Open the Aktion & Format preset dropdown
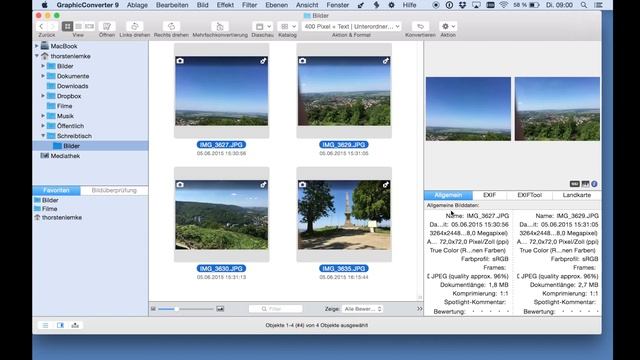 351,26
